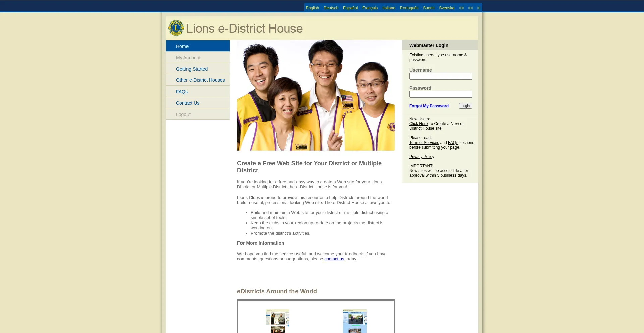This screenshot has width=644, height=333.
Task: Click into the Username field
Action: pyautogui.click(x=440, y=76)
